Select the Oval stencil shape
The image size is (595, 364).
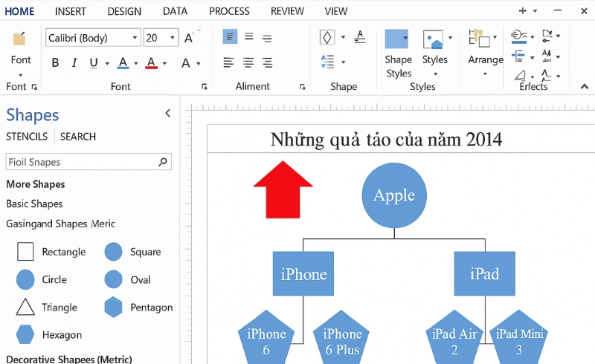tap(114, 280)
